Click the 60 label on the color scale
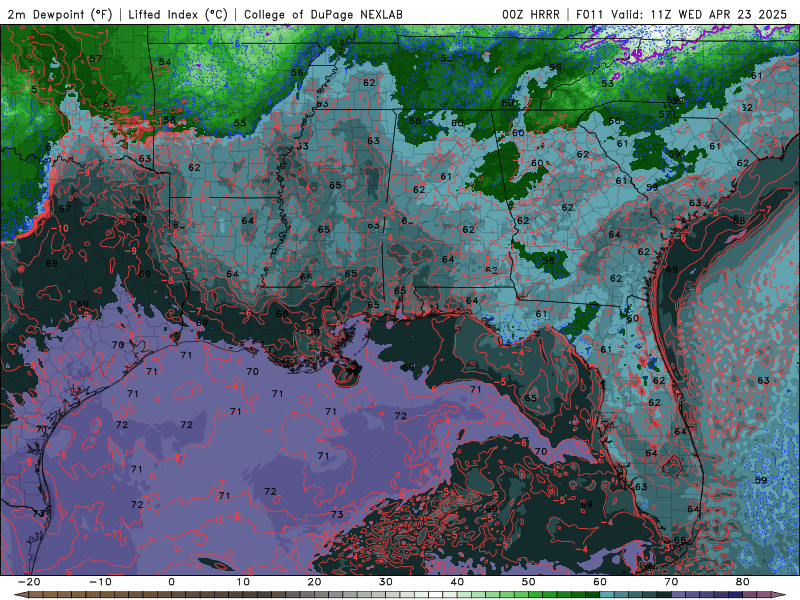800x600 pixels. [600, 582]
